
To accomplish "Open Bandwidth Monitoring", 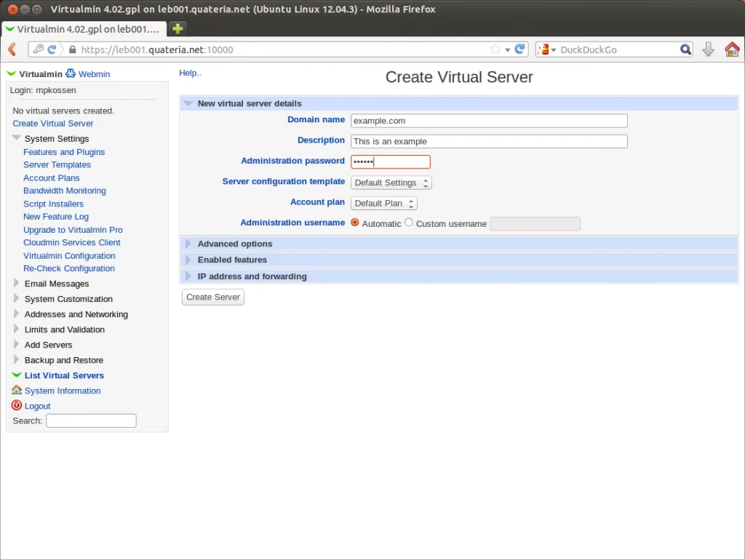I will pos(65,191).
